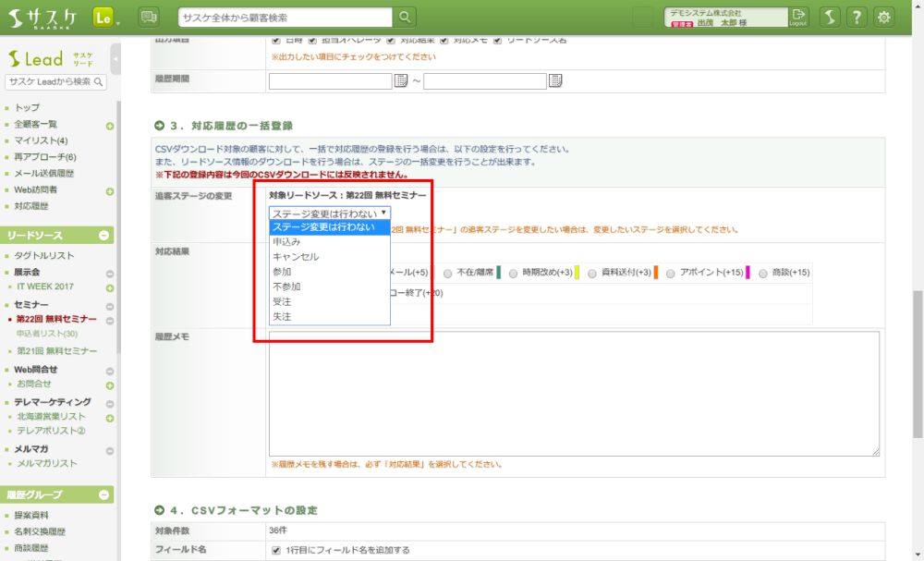Open the help question mark icon
The width and height of the screenshot is (924, 561).
click(x=857, y=17)
